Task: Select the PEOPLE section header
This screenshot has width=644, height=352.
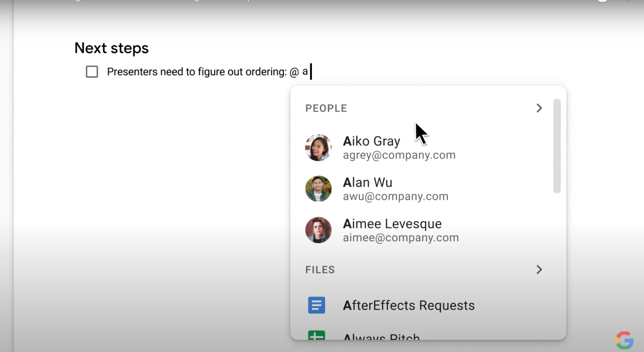Action: click(x=326, y=108)
